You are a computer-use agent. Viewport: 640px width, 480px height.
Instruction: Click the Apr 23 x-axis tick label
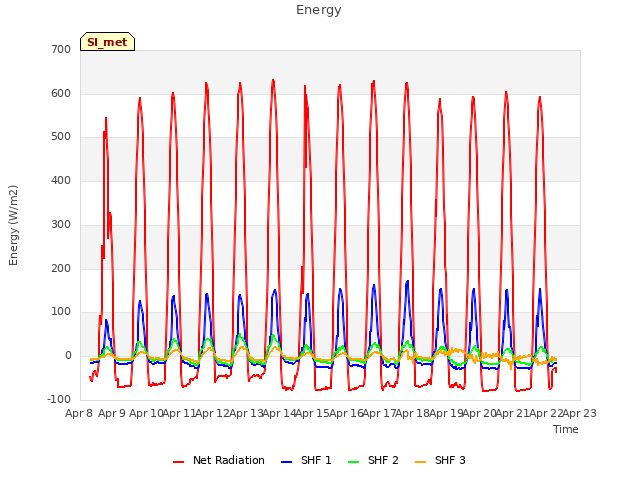point(580,413)
